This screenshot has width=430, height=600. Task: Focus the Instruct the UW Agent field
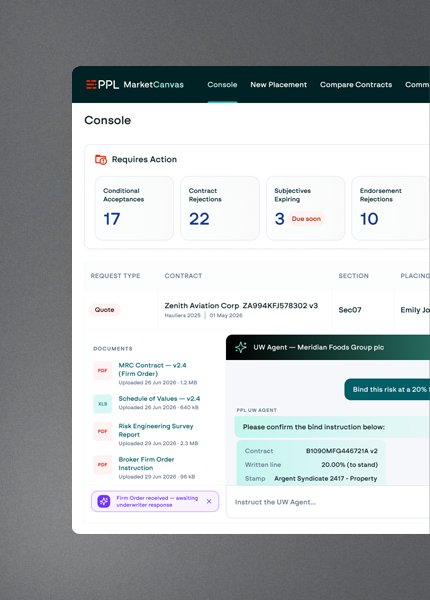328,502
